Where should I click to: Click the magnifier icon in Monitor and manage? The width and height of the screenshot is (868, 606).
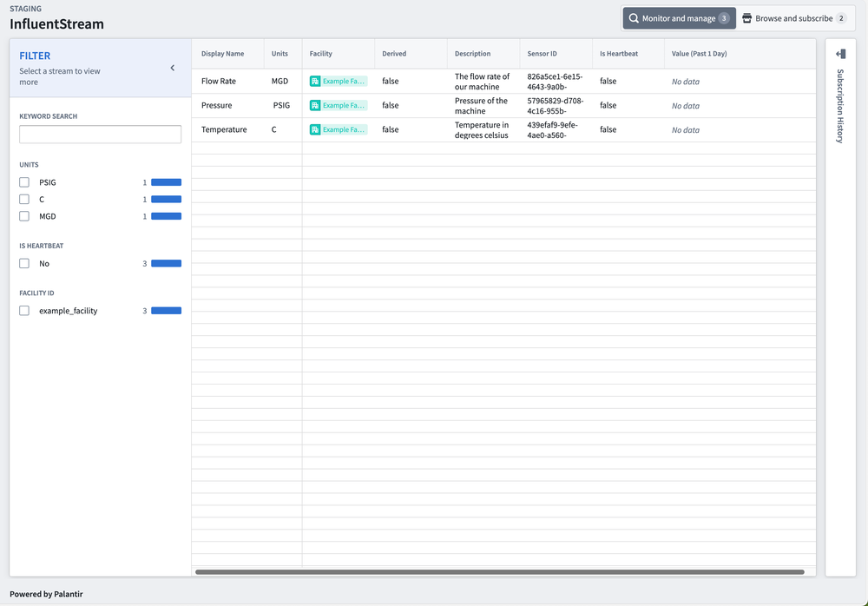click(634, 18)
